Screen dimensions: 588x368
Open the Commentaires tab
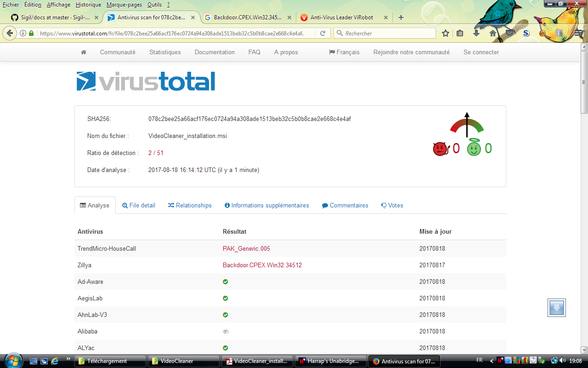[x=345, y=206]
